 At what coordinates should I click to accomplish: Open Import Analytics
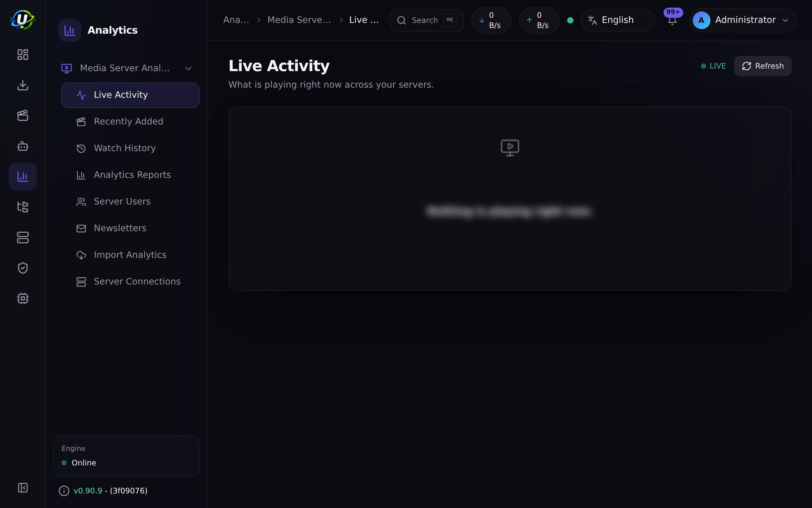(x=130, y=255)
